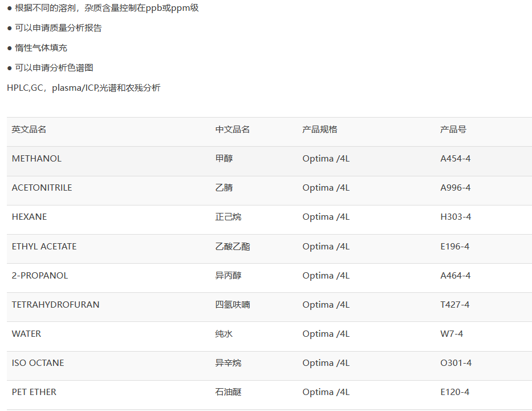Click the WATER product row name
The image size is (532, 411).
click(26, 334)
